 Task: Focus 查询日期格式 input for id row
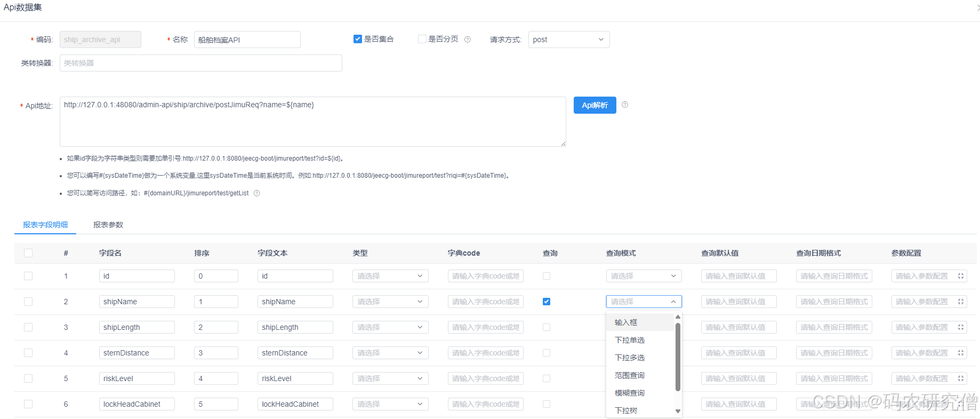(834, 276)
